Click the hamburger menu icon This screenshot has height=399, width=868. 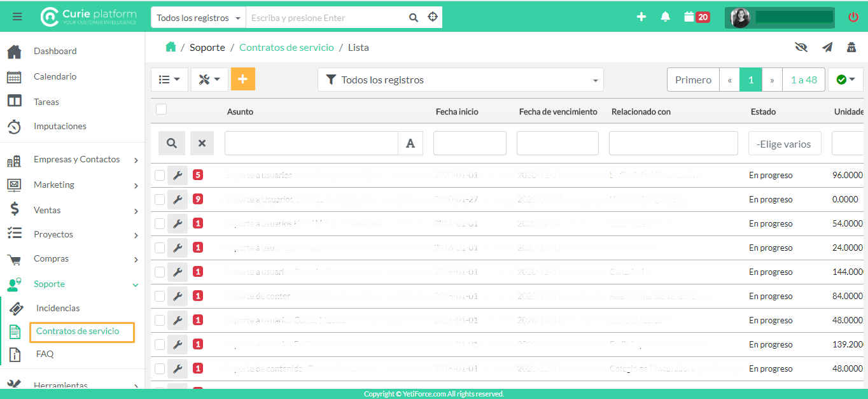17,17
